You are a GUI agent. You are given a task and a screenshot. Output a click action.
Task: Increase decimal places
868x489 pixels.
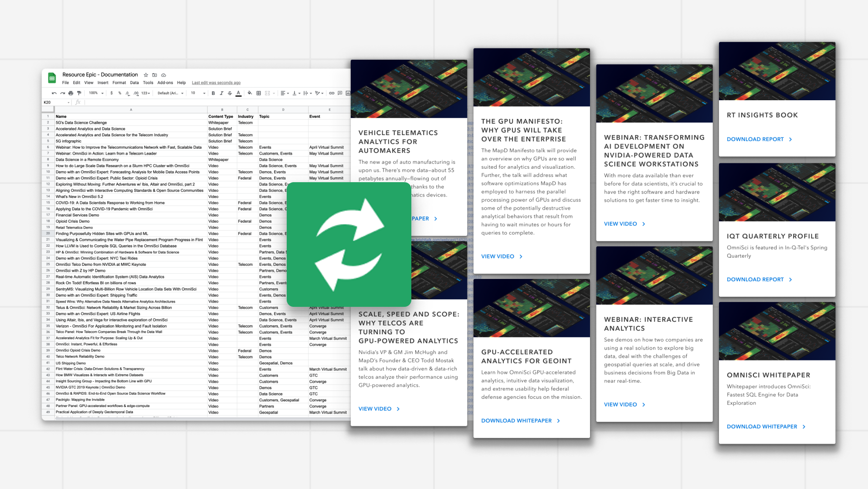click(136, 93)
